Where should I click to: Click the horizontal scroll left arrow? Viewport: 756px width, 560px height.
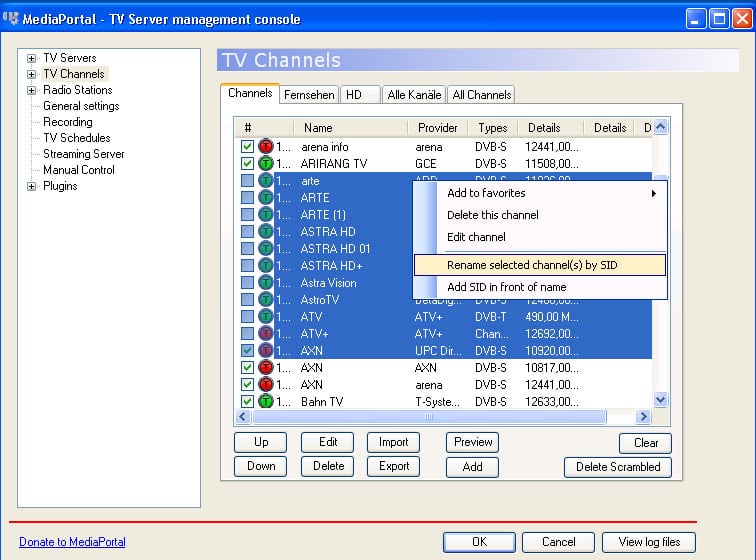(x=243, y=416)
